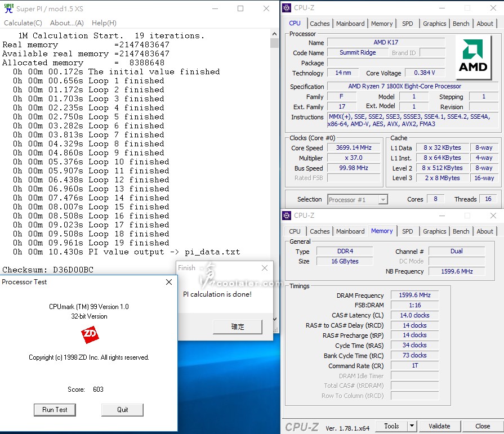Click the 'Checksum: D36D00BC' line in Super PI
The image size is (504, 434).
[48, 270]
